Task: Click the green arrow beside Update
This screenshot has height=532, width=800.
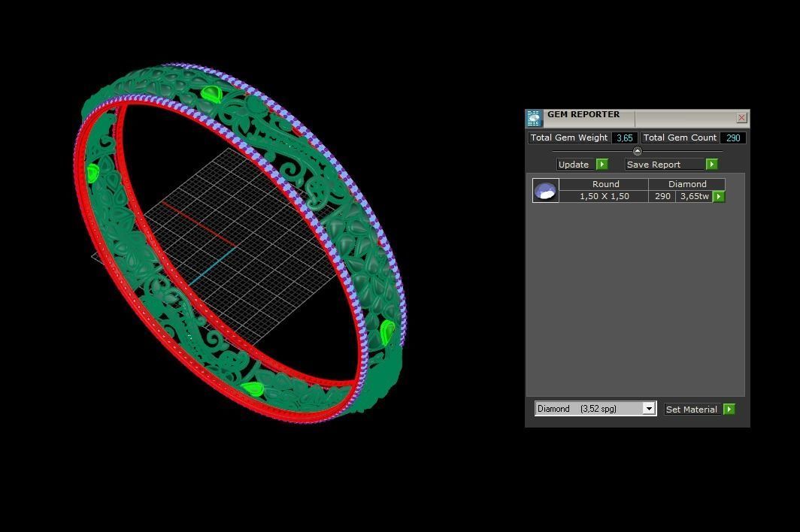Action: 602,165
